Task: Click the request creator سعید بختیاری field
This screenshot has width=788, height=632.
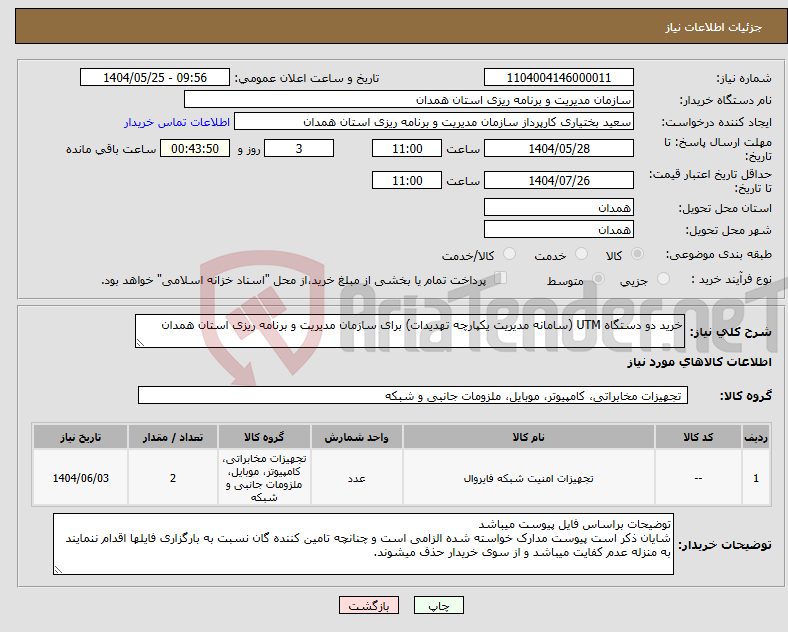Action: (x=434, y=122)
